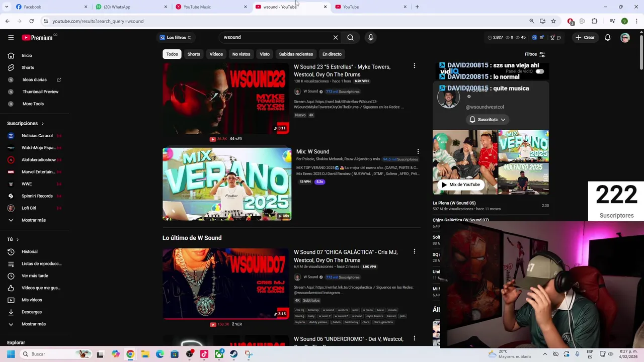Open the search Filtros panel
The width and height of the screenshot is (644, 362).
click(535, 54)
